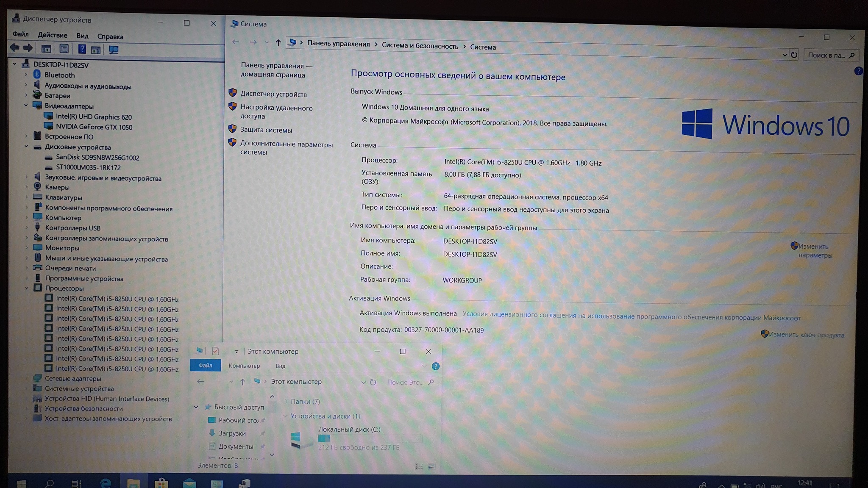Select SanDisk SD9SN8W256G1002 disk device

(x=97, y=158)
